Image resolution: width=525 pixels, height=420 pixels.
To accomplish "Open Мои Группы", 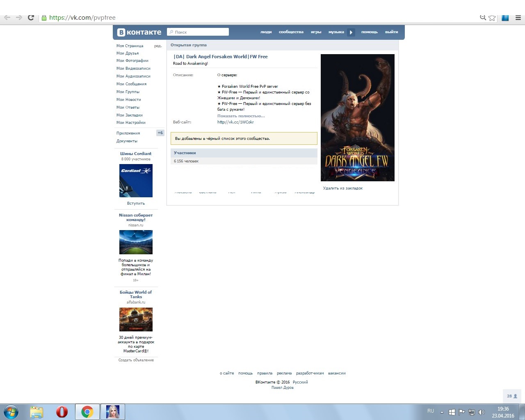I will [x=128, y=92].
